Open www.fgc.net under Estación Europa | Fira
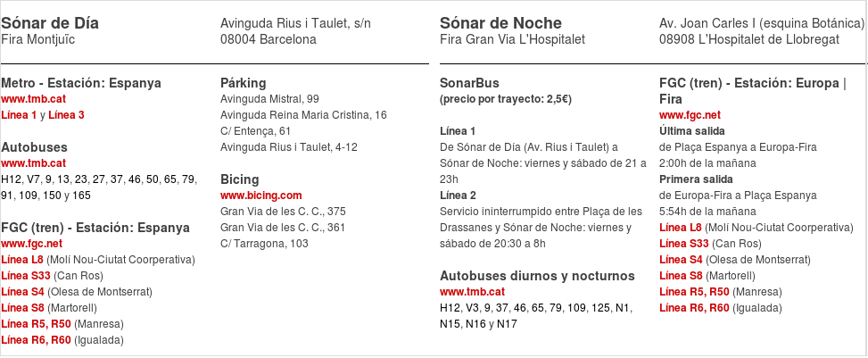 coord(690,116)
